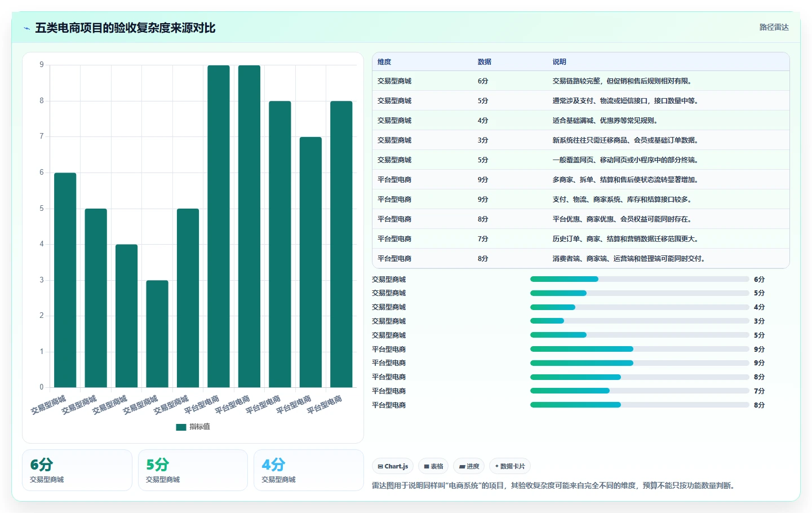
Task: Click the blue icon beside the page title
Action: point(26,28)
